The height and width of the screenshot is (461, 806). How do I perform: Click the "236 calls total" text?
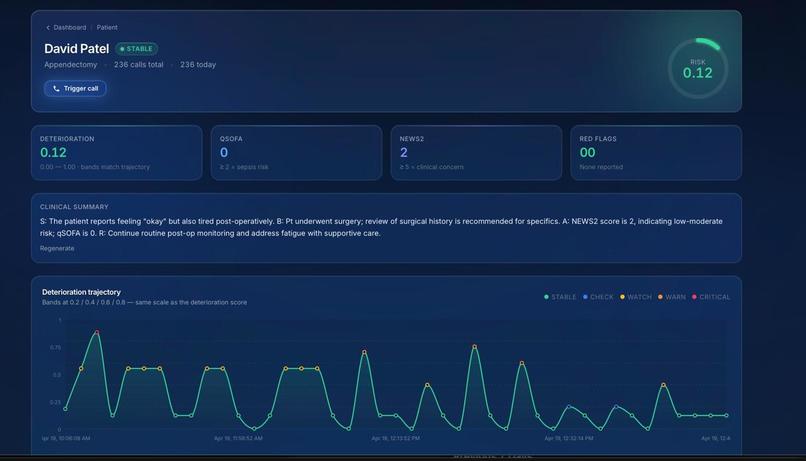coord(138,65)
